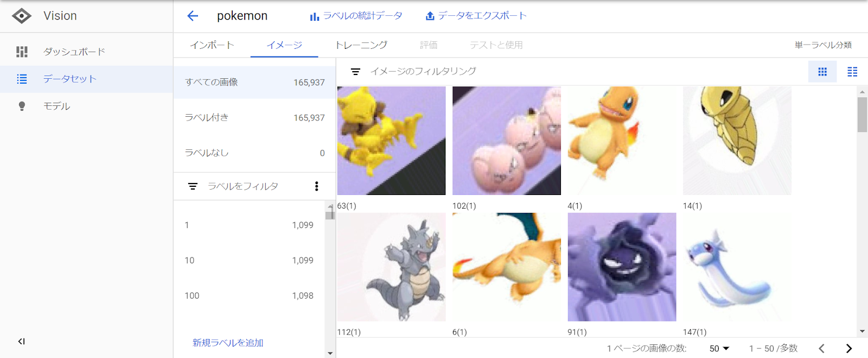Select the Charmander thumbnail labeled 4
Screen dimensions: 868x358
(x=622, y=141)
